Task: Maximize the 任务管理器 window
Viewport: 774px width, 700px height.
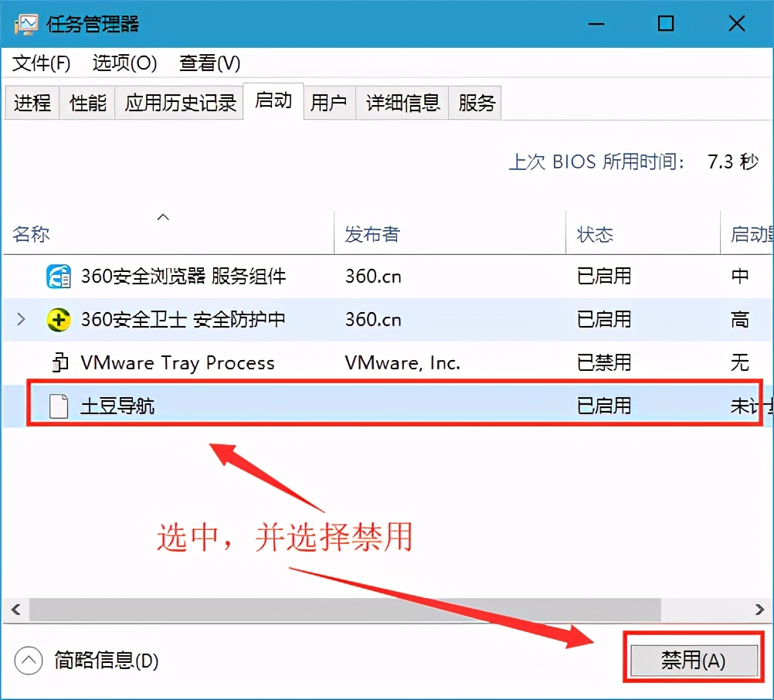Action: pos(666,24)
